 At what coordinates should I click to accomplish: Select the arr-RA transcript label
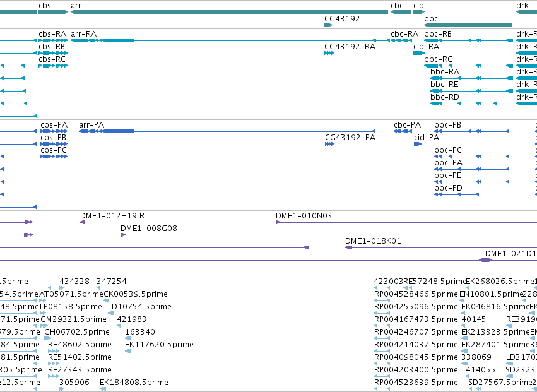[x=83, y=34]
